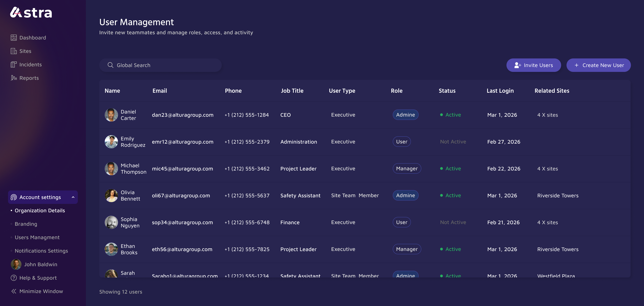644x306 pixels.
Task: Click the Create New User button
Action: pos(599,65)
